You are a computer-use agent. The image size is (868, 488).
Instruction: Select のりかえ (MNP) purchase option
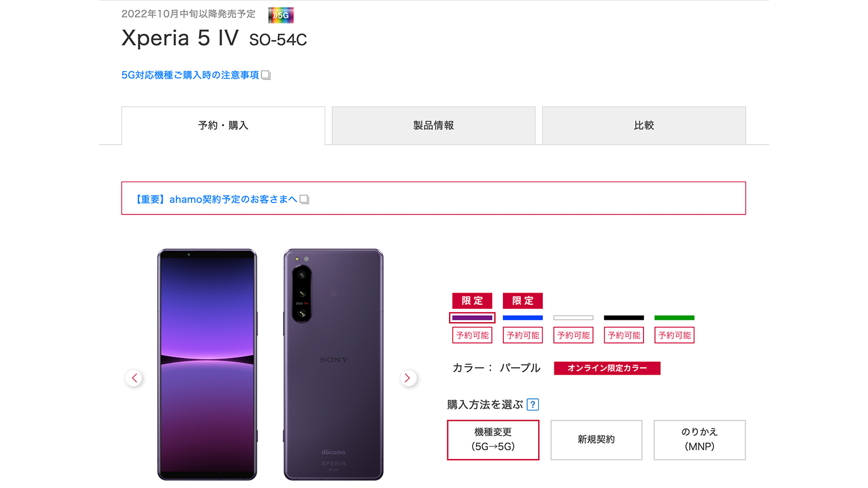(700, 440)
